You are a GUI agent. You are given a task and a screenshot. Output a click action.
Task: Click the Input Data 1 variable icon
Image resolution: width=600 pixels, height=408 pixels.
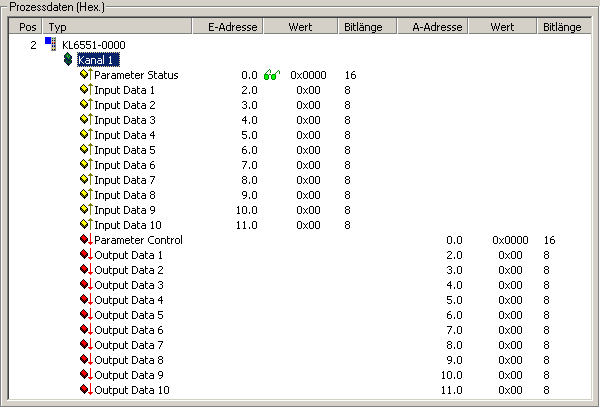(x=86, y=89)
